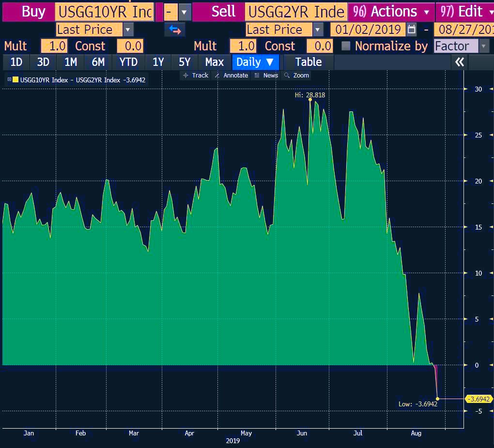Click the Buy side Mult 1.0 field
Viewport: 494px width, 448px height.
coord(54,46)
